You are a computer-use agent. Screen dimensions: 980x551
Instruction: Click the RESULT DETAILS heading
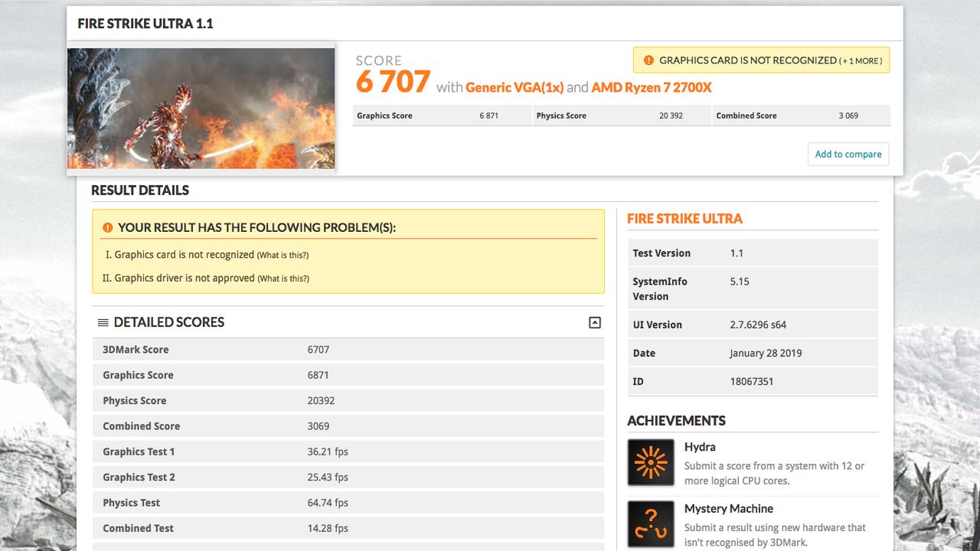[140, 191]
